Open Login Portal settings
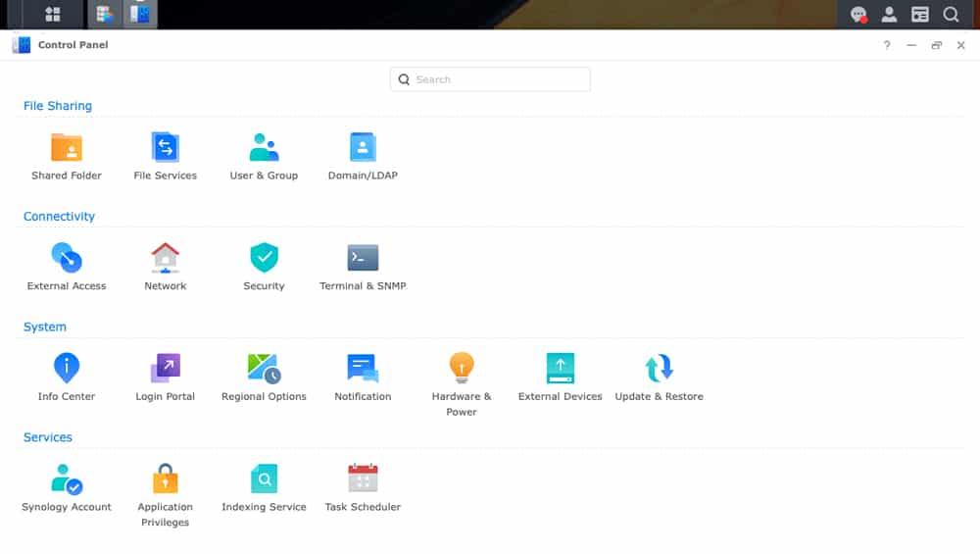This screenshot has width=980, height=554. [x=165, y=378]
